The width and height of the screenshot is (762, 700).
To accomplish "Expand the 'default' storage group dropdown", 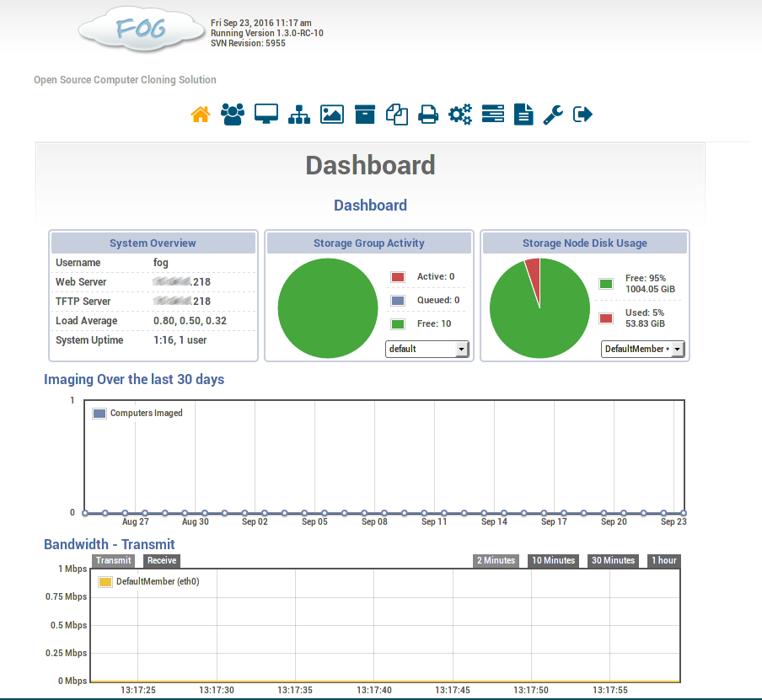I will (427, 349).
